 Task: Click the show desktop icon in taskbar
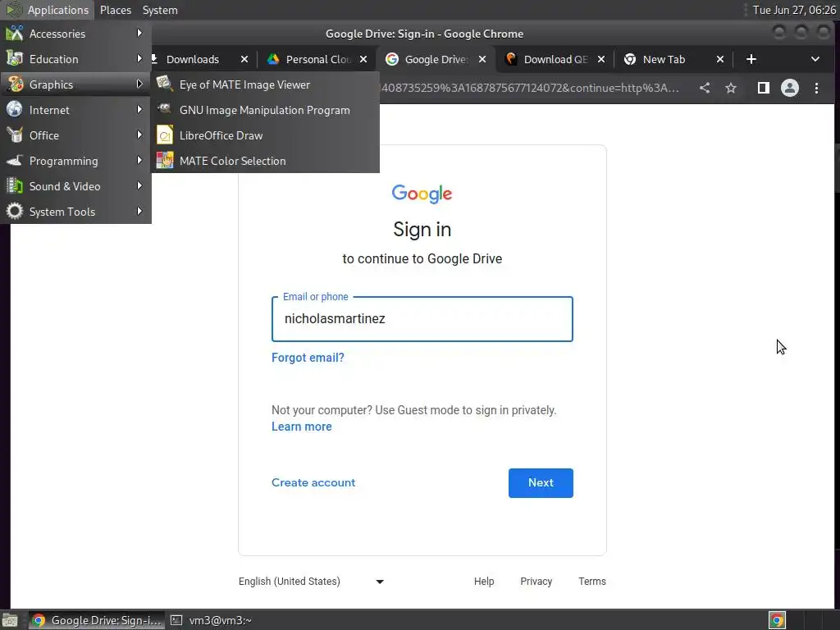[x=10, y=620]
